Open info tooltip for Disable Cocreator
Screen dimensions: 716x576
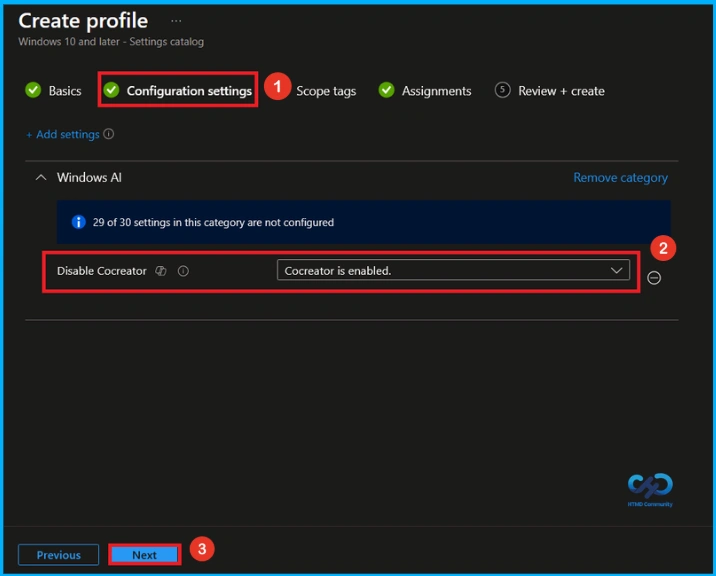point(183,271)
